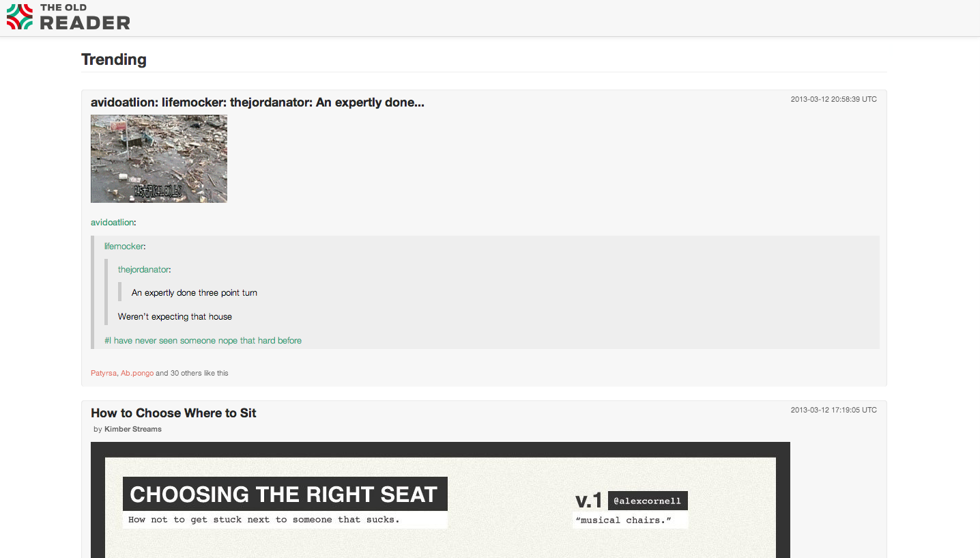Click the Kimber Streams author name

[x=133, y=429]
